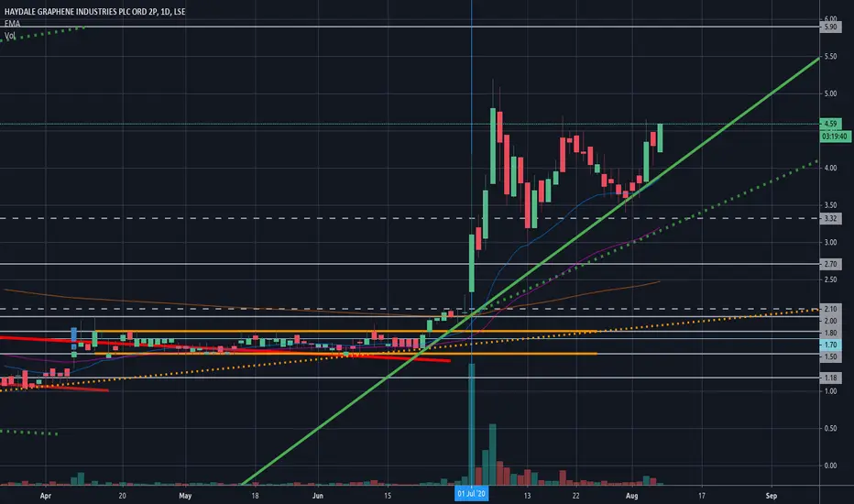The width and height of the screenshot is (854, 504).
Task: Click the 6.00 price scale label
Action: (x=830, y=19)
